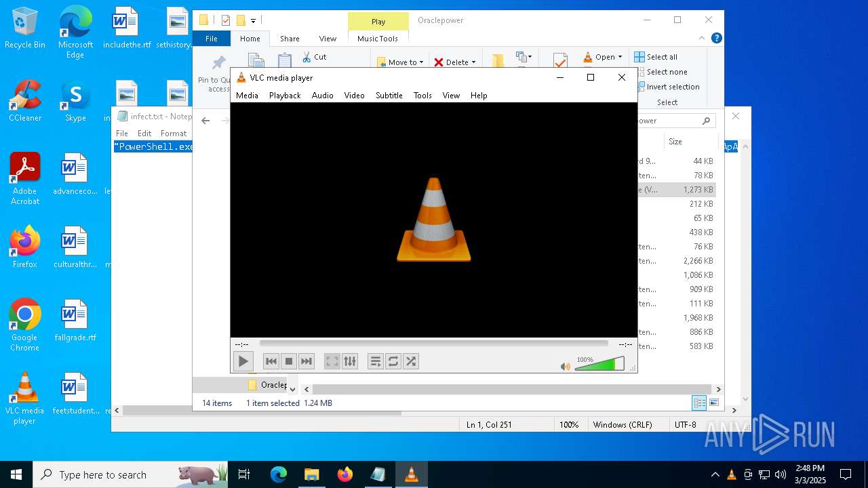Switch Explorer to large icons view
This screenshot has height=488, width=868.
coord(713,403)
